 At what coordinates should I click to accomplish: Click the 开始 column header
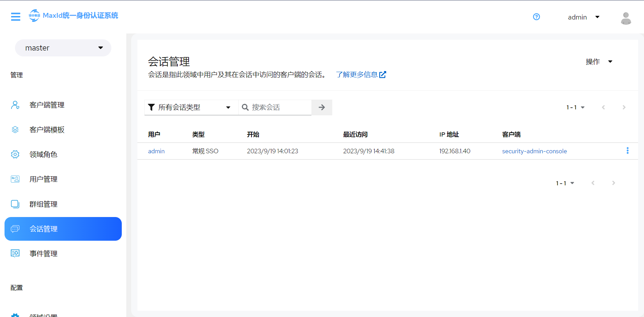253,134
